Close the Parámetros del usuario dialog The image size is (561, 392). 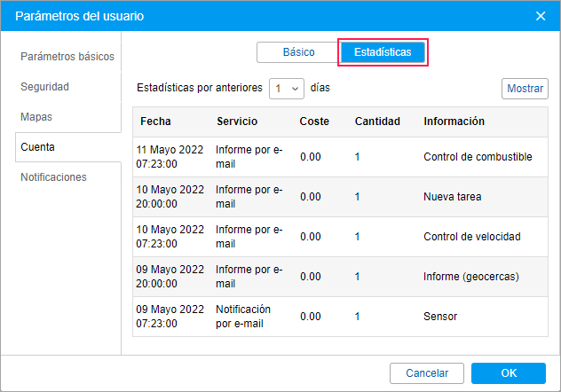coord(541,16)
